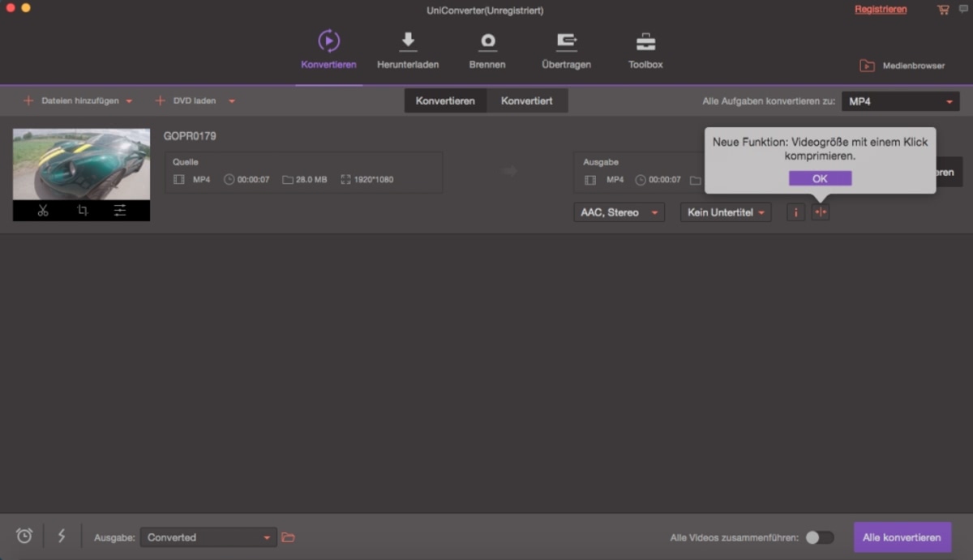
Task: Open the Kein Untertitel subtitle dropdown
Action: pyautogui.click(x=726, y=212)
